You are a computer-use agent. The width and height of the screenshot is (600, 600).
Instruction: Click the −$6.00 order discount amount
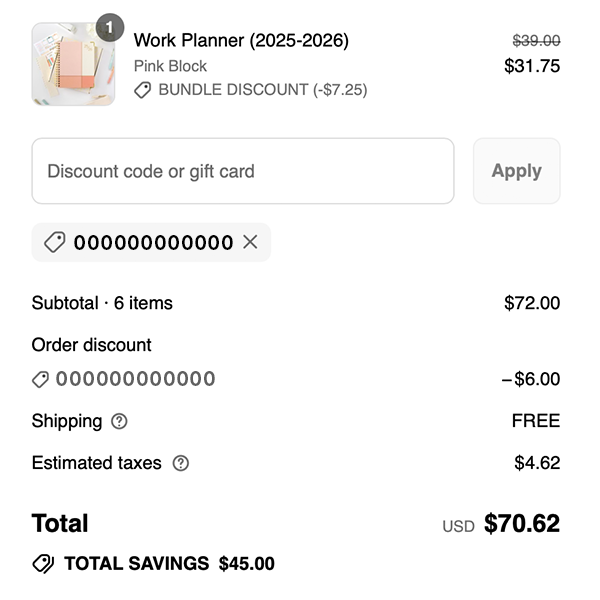click(x=530, y=379)
